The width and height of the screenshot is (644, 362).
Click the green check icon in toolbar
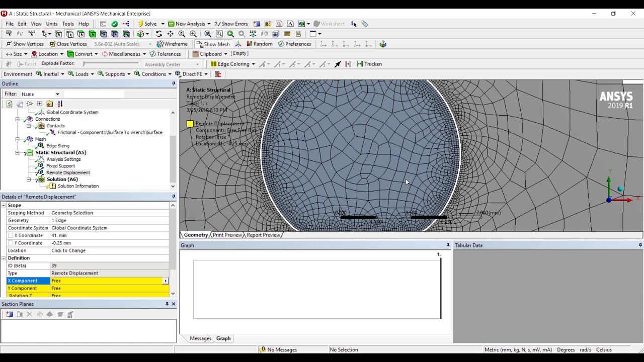pyautogui.click(x=115, y=24)
